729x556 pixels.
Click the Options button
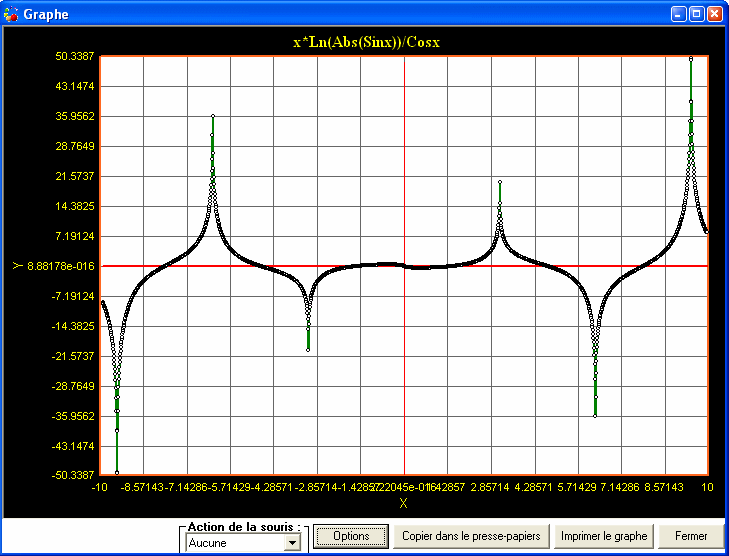click(351, 536)
